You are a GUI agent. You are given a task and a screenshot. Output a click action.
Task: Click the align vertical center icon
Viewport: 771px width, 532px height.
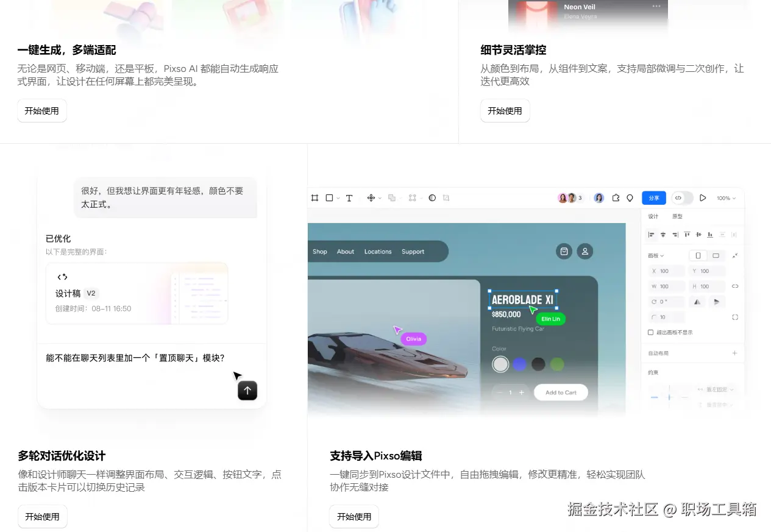point(698,235)
